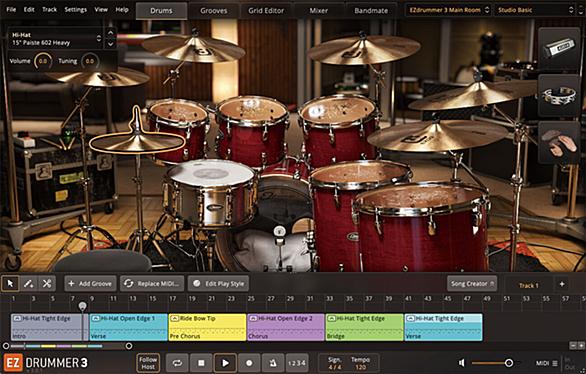This screenshot has height=374, width=586.
Task: Open the Song Creator panel
Action: tap(472, 284)
